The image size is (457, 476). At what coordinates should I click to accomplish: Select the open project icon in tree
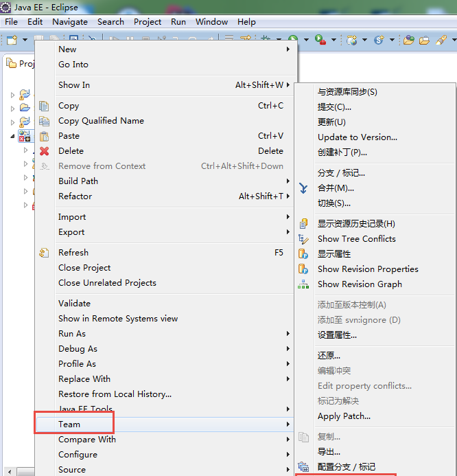point(24,107)
